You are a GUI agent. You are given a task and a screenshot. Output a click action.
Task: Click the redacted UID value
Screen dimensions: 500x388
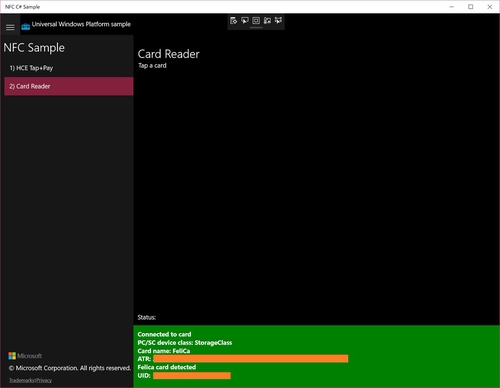tap(192, 376)
